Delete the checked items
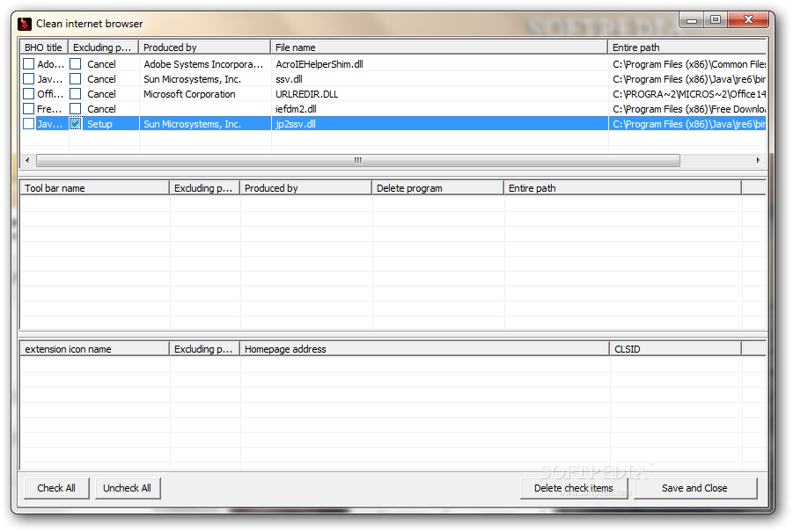Viewport: 793px width, 532px height. (574, 488)
